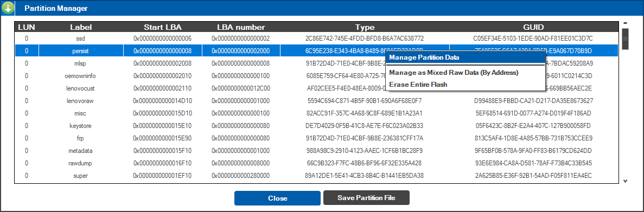Click the Close button
This screenshot has width=644, height=212.
tap(277, 198)
